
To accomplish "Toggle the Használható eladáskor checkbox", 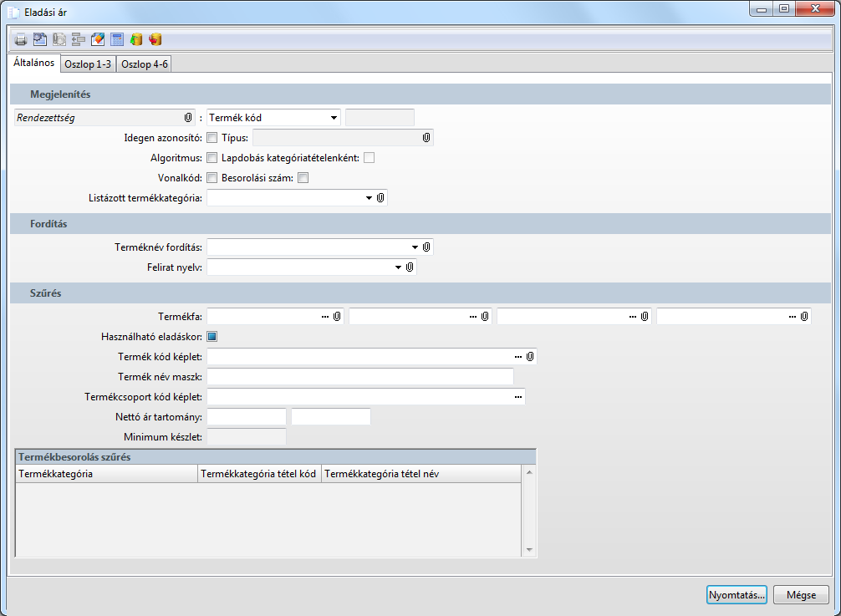I will tap(212, 337).
